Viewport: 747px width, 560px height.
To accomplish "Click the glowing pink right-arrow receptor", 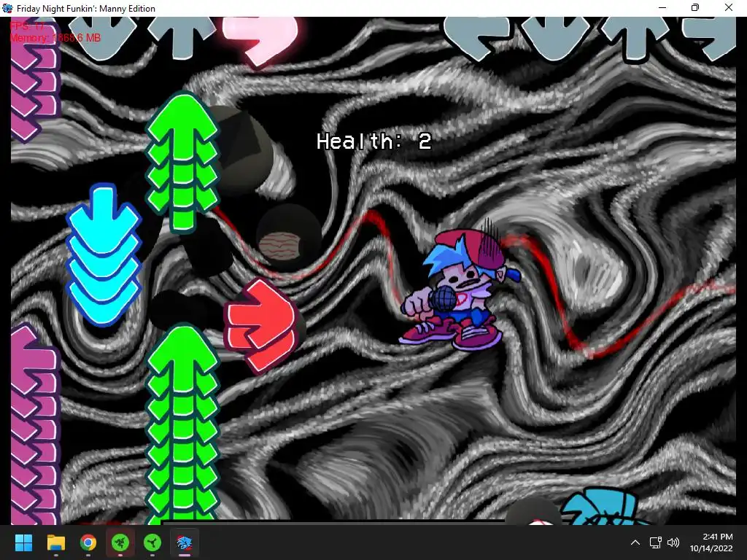I will [x=260, y=41].
